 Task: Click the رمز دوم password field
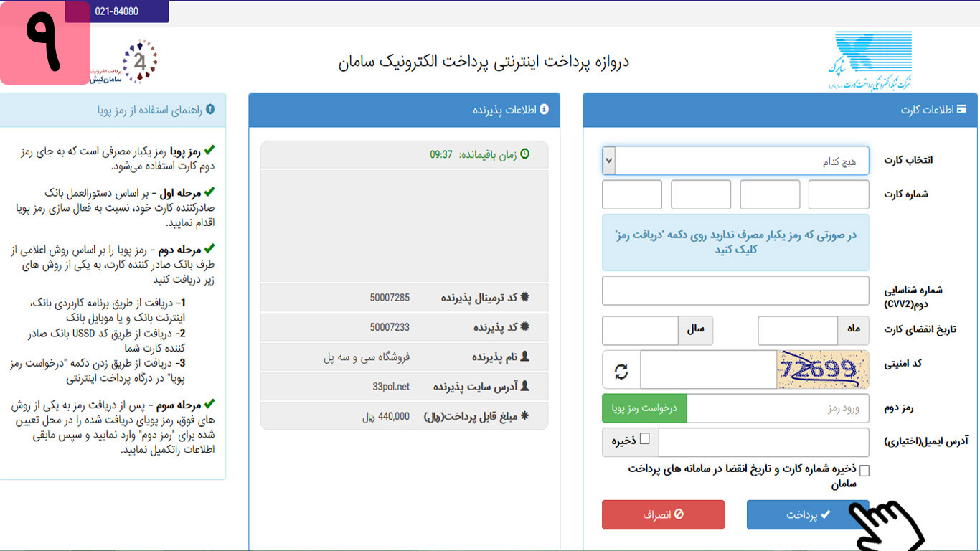(778, 408)
